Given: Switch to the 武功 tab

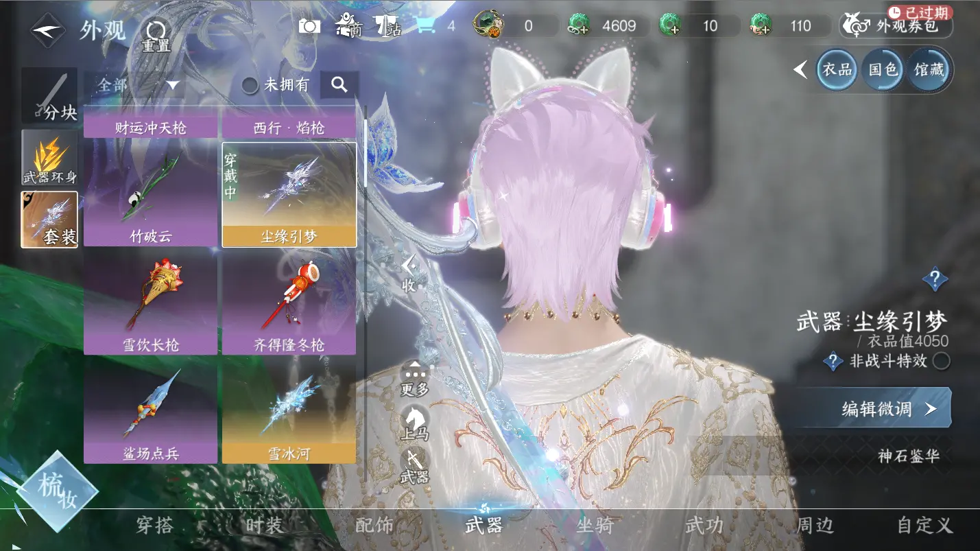Looking at the screenshot, I should click(x=704, y=526).
